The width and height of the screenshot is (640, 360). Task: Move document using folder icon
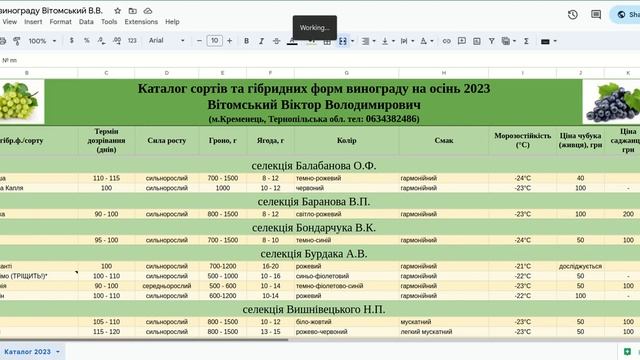point(133,11)
